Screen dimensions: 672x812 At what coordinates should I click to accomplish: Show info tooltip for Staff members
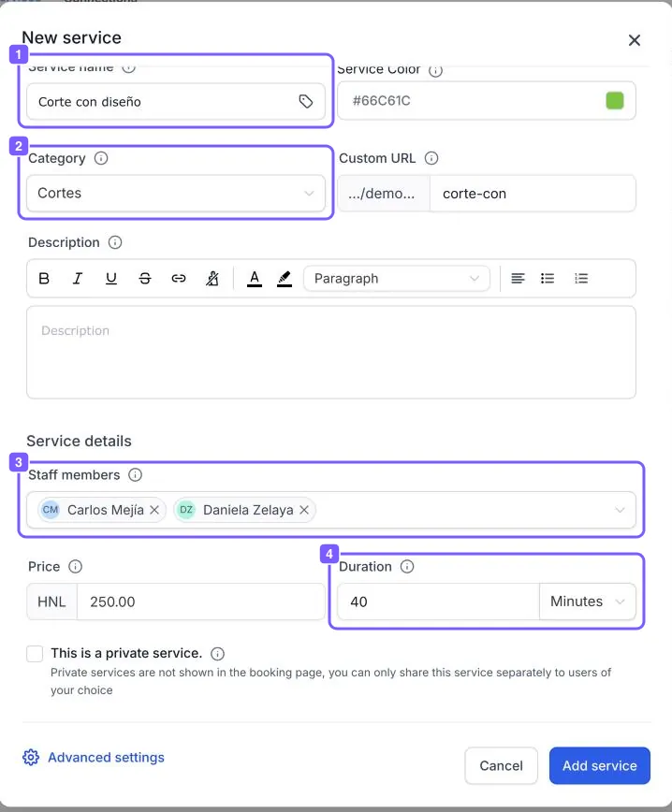[135, 475]
